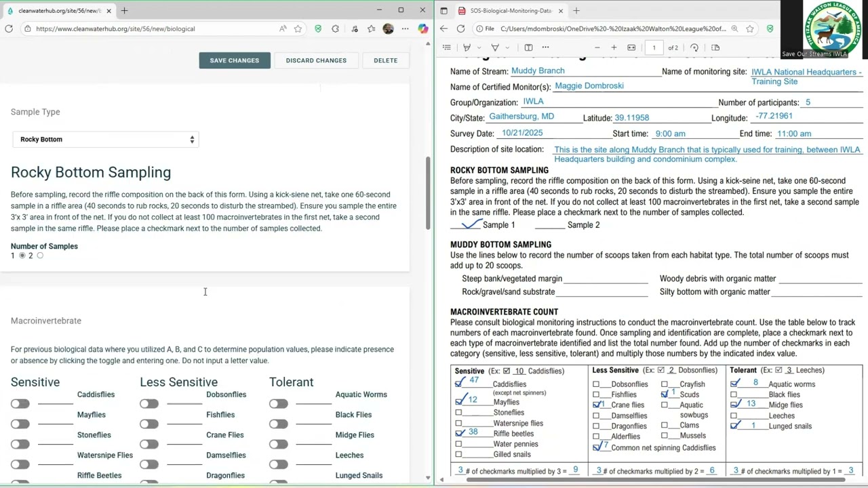Close the SOS-Biological-Monitoring PDF tab
Screen dimensions: 868x488
point(561,10)
